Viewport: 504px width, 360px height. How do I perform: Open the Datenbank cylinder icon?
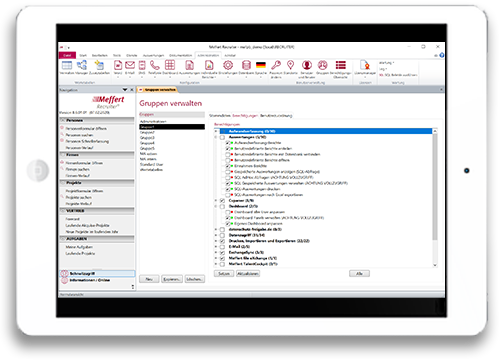246,65
